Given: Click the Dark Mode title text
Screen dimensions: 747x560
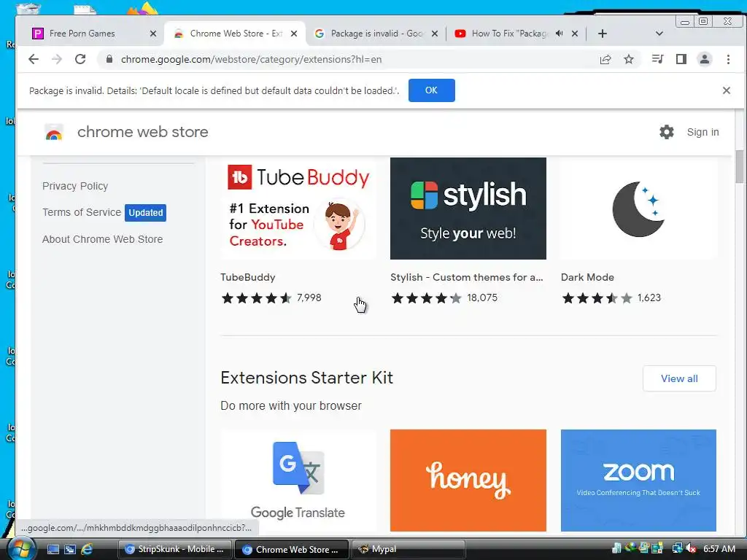Looking at the screenshot, I should click(587, 277).
